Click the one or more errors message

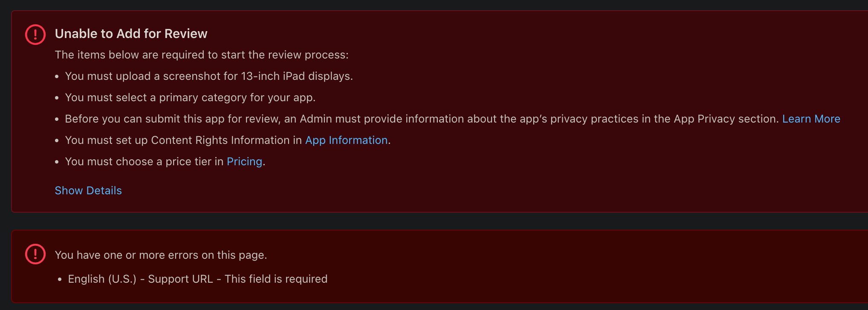[x=161, y=255]
